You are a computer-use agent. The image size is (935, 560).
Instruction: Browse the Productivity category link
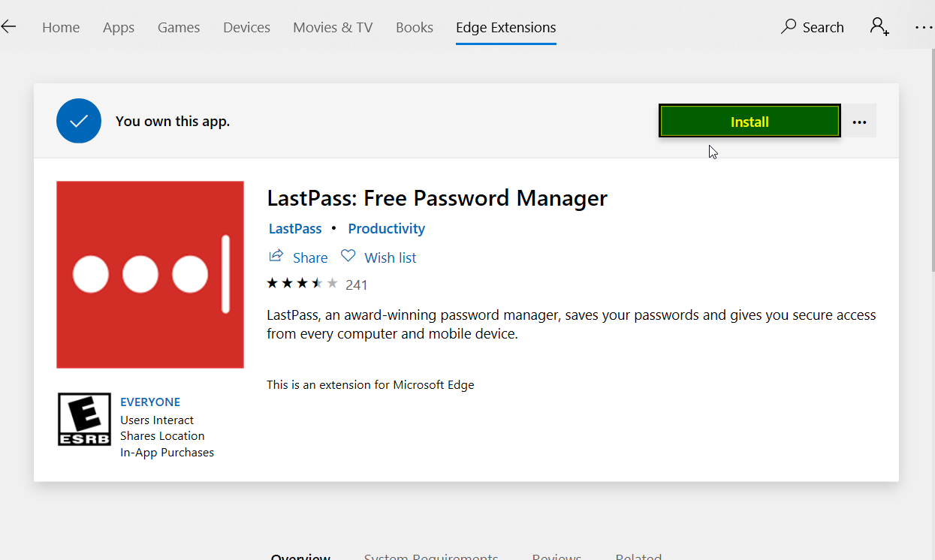coord(386,228)
